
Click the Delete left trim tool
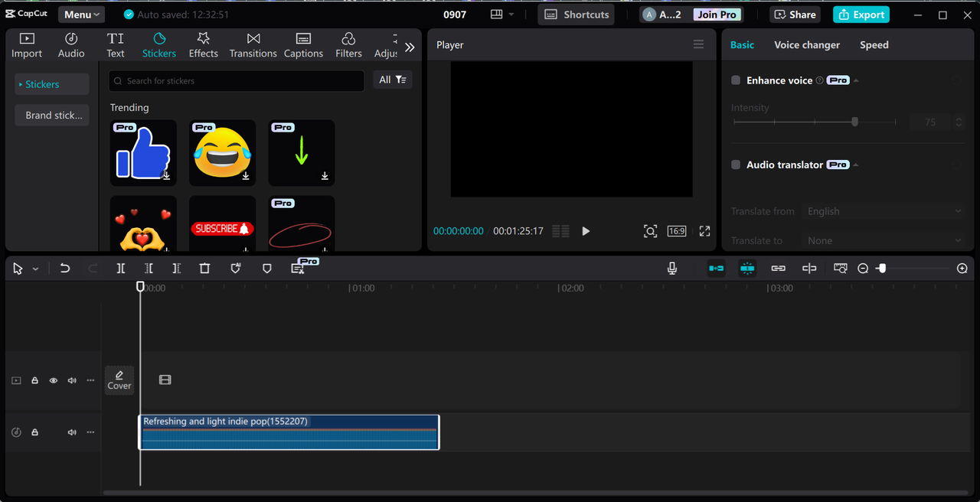coord(149,269)
